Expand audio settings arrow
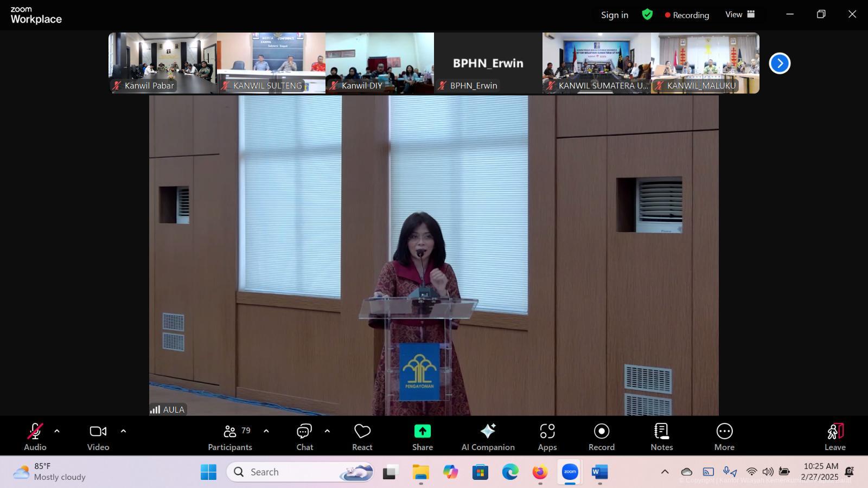The height and width of the screenshot is (488, 868). [57, 431]
